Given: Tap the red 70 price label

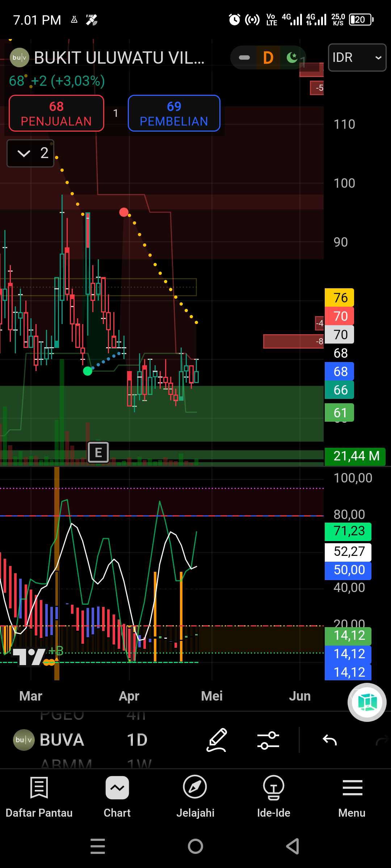Looking at the screenshot, I should (x=340, y=316).
